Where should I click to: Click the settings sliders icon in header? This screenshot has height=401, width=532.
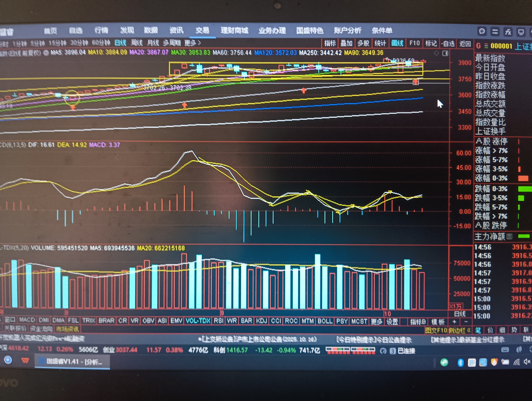(x=495, y=32)
